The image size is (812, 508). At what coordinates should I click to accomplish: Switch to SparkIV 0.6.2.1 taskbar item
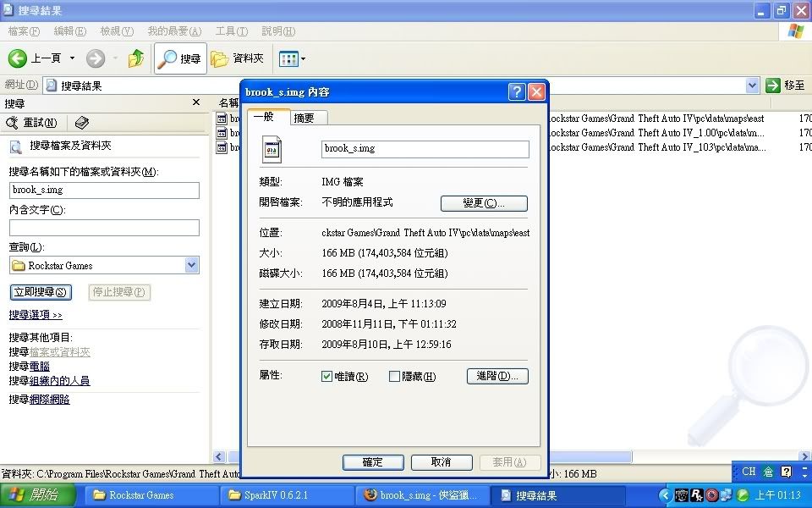tap(286, 495)
